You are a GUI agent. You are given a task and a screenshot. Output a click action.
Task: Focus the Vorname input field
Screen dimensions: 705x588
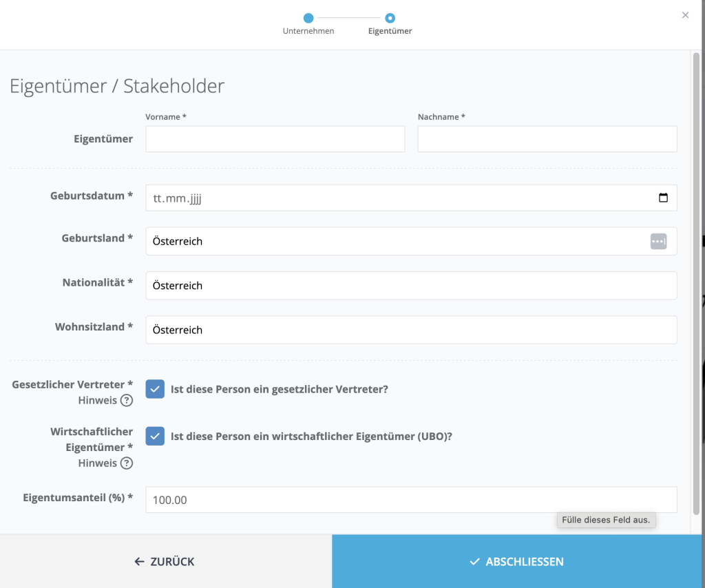coord(275,139)
